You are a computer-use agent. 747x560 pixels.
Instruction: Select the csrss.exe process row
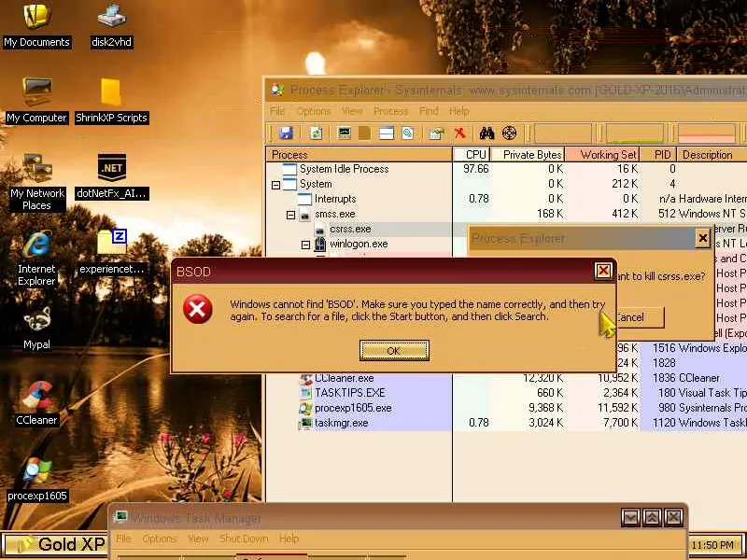click(367, 229)
